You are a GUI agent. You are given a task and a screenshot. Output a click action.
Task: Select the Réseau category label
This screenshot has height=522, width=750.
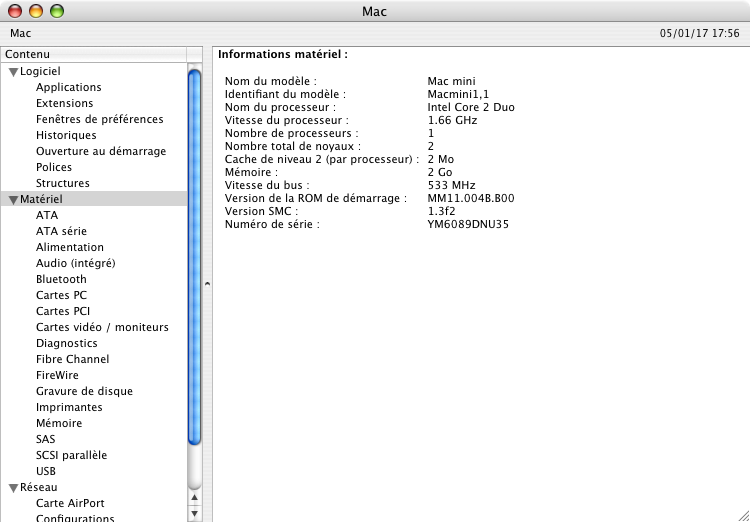(38, 487)
